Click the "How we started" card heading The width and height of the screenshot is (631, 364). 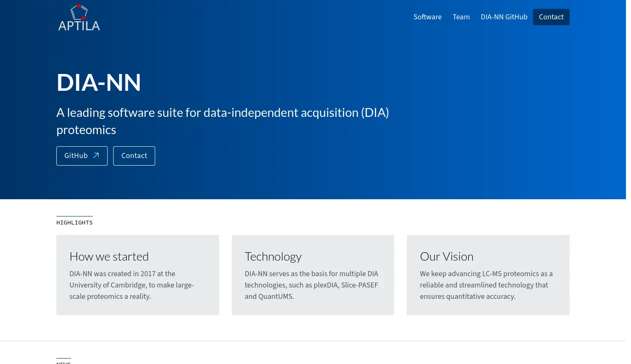pyautogui.click(x=109, y=256)
